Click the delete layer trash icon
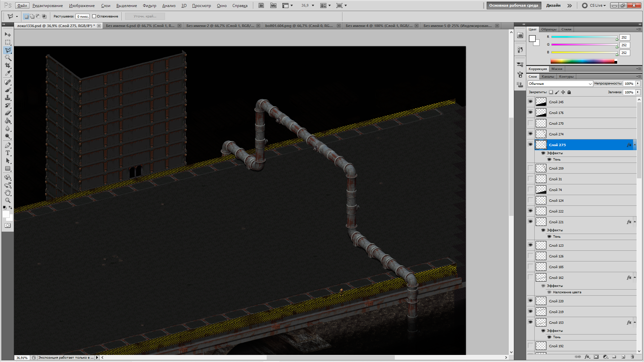Viewport: 644px width, 362px height. (x=632, y=357)
